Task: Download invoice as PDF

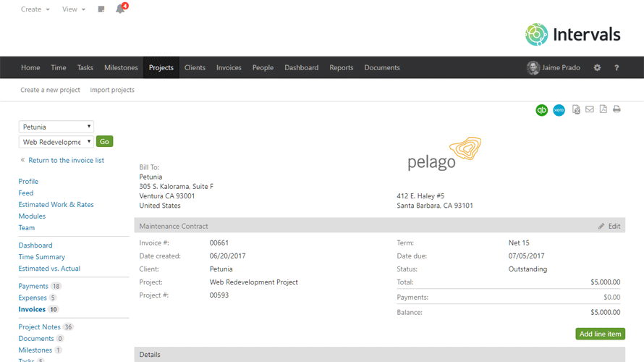Action: [603, 109]
